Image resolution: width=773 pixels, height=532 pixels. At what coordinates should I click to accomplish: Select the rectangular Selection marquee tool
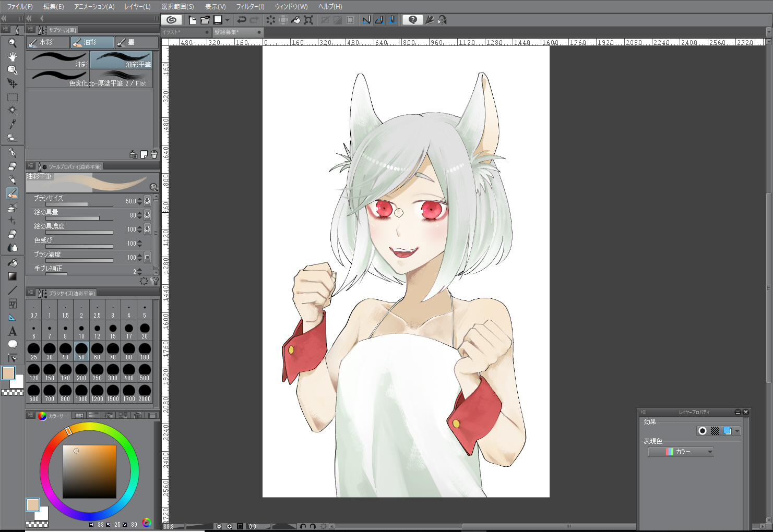coord(13,97)
